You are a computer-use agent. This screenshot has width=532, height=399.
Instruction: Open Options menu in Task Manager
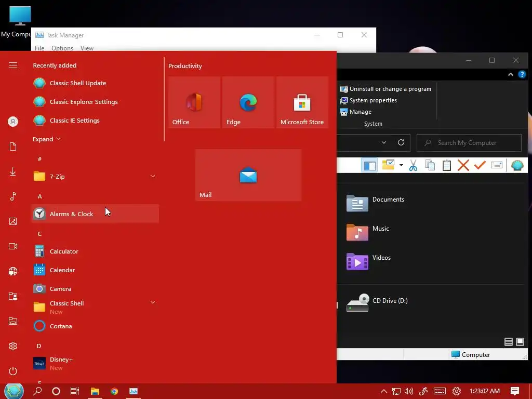coord(62,48)
